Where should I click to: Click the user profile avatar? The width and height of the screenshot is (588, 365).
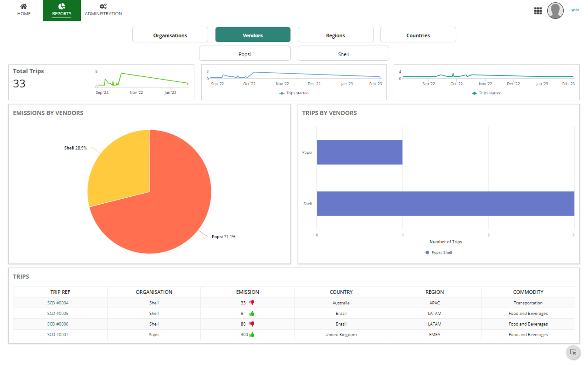pos(555,11)
